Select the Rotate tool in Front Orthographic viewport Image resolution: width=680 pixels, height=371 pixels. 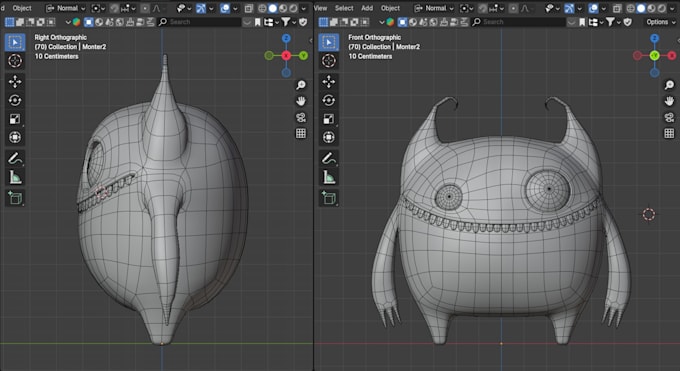[329, 100]
